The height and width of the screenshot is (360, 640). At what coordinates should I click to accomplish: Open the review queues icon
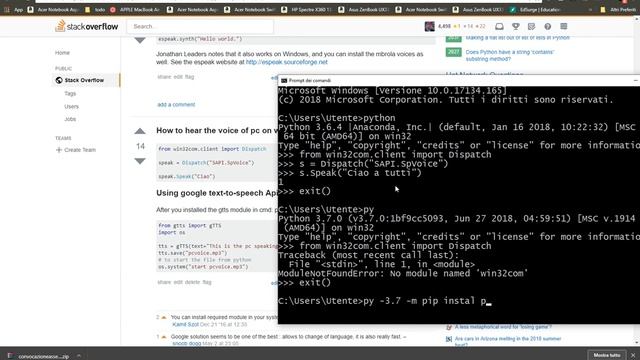click(531, 26)
